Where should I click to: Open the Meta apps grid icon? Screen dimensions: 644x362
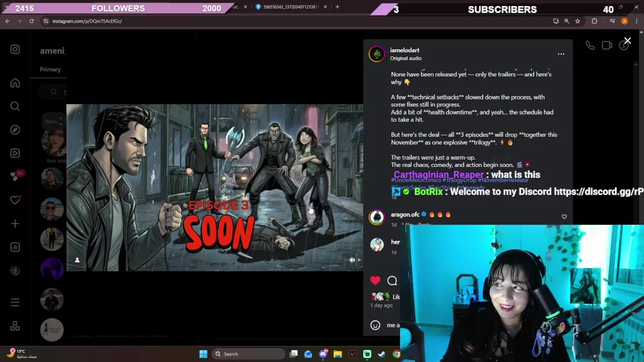(15, 326)
